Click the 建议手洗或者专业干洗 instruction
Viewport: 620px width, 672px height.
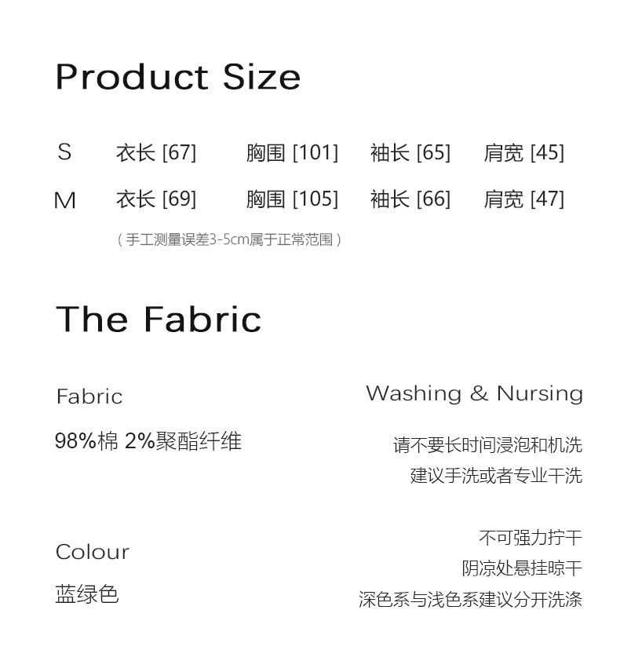click(x=496, y=476)
